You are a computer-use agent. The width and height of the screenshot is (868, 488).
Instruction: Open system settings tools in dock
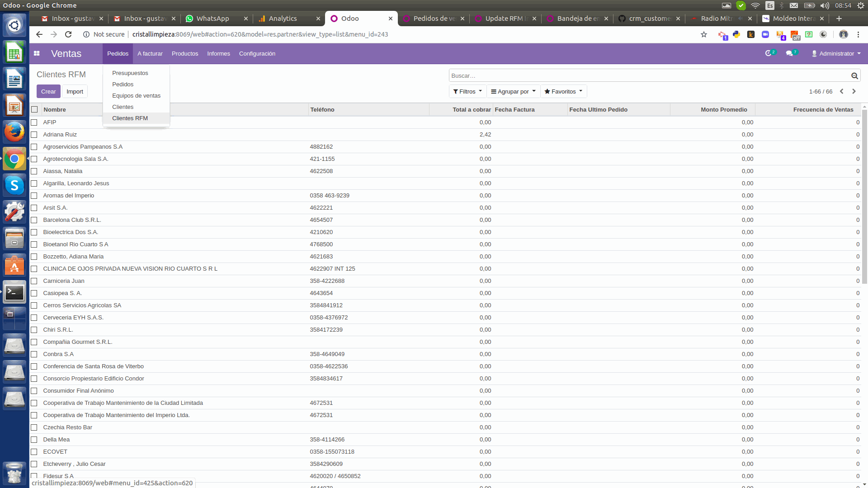point(14,212)
